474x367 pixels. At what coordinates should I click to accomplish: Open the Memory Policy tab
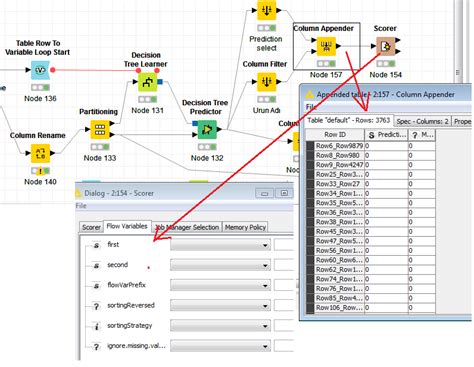245,227
